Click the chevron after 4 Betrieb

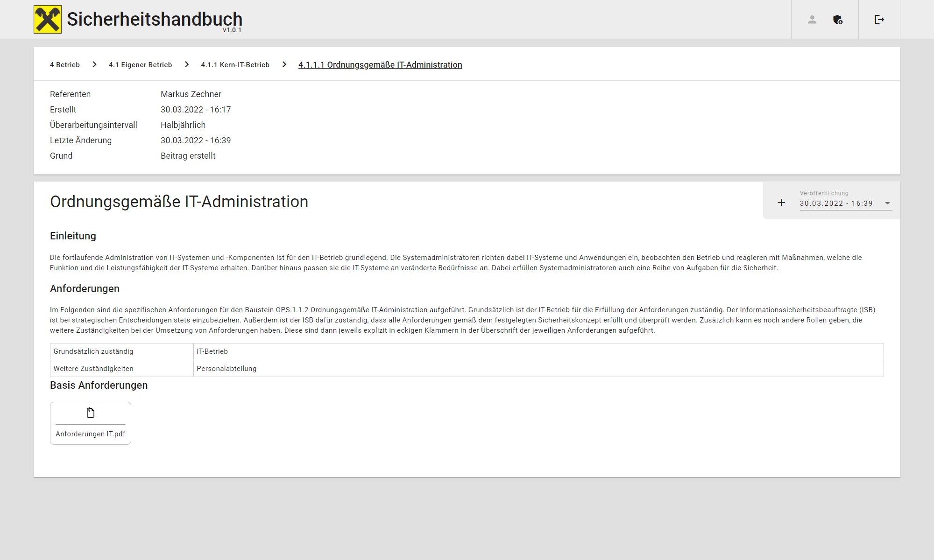click(x=94, y=64)
